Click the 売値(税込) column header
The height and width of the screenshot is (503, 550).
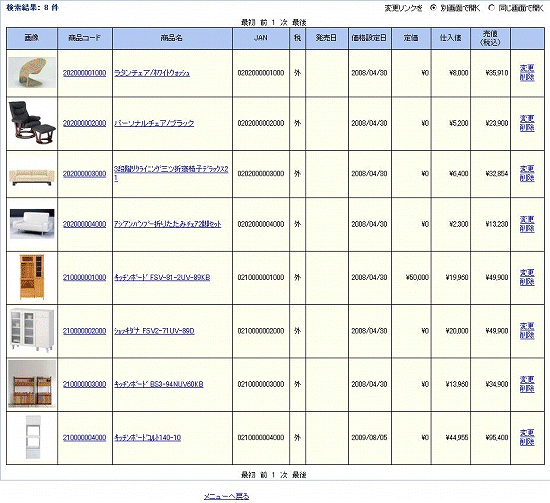click(490, 38)
